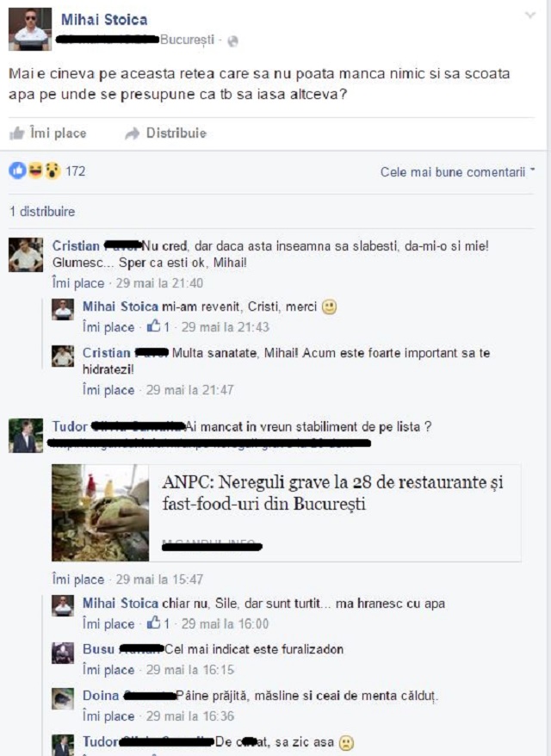Click Mihai Stoica's large profile photo
This screenshot has width=551, height=756.
point(30,29)
